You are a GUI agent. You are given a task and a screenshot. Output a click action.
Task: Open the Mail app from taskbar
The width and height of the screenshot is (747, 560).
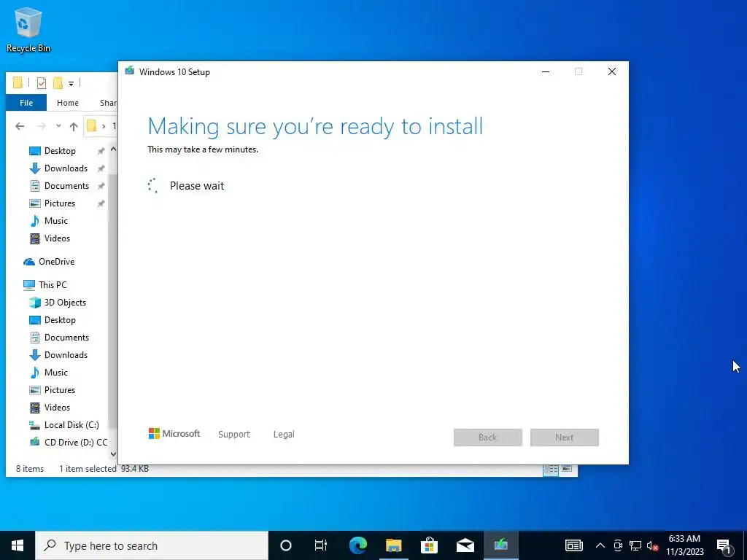click(x=465, y=545)
